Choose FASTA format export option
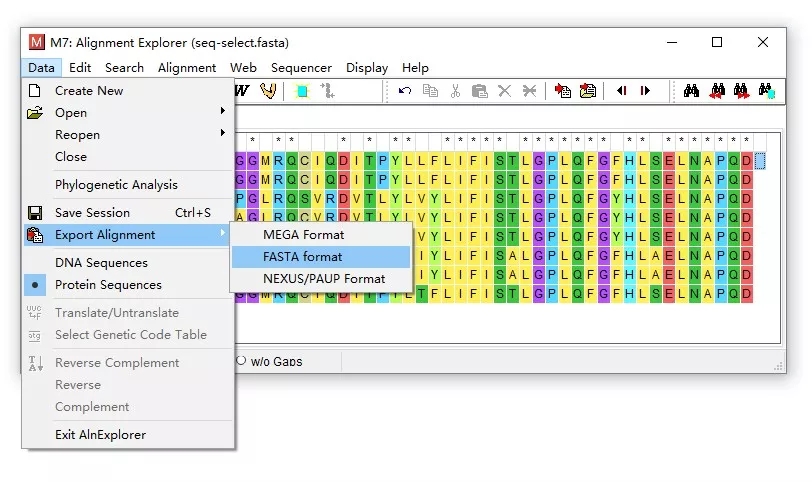The height and width of the screenshot is (482, 812). [x=321, y=257]
